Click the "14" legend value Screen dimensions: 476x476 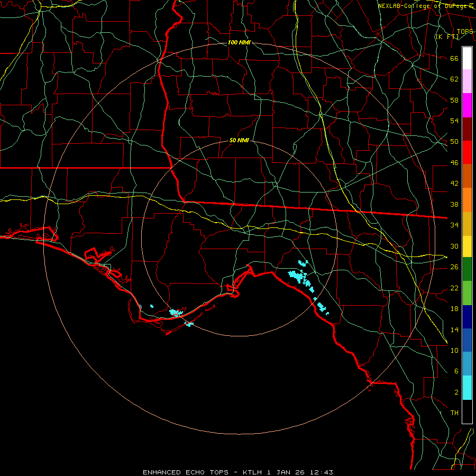[454, 329]
